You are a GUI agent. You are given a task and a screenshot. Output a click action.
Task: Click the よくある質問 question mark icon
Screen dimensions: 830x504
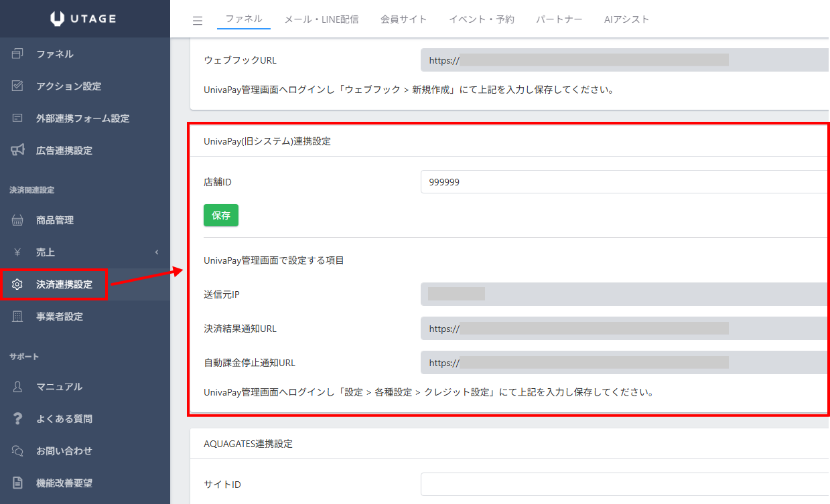click(18, 419)
